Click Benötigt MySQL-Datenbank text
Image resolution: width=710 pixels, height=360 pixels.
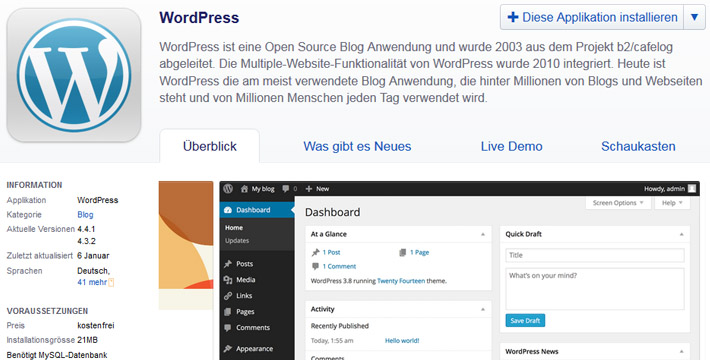(x=57, y=355)
